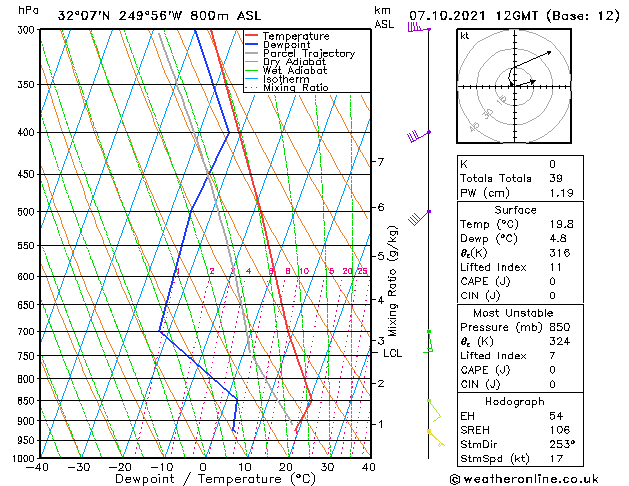Click the wind barb at 500 hPa level
Image resolution: width=629 pixels, height=486 pixels.
click(420, 217)
